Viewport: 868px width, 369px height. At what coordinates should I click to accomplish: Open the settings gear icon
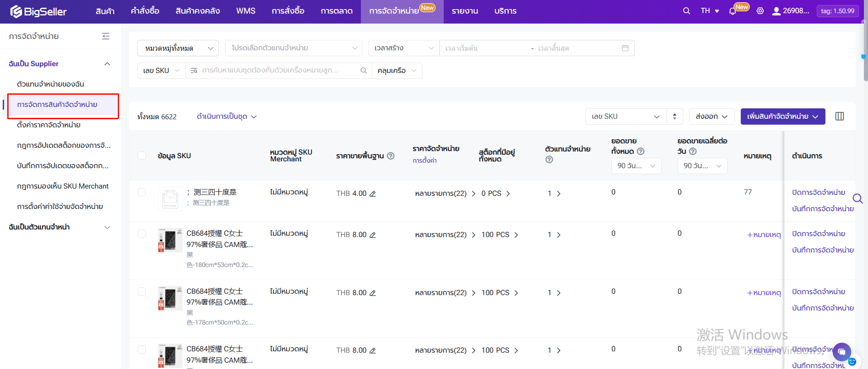(x=760, y=11)
